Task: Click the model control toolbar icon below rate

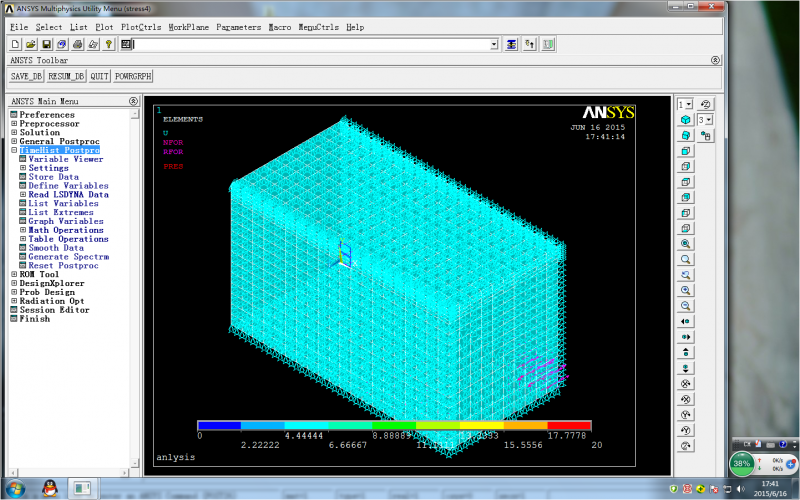Action: (x=706, y=135)
